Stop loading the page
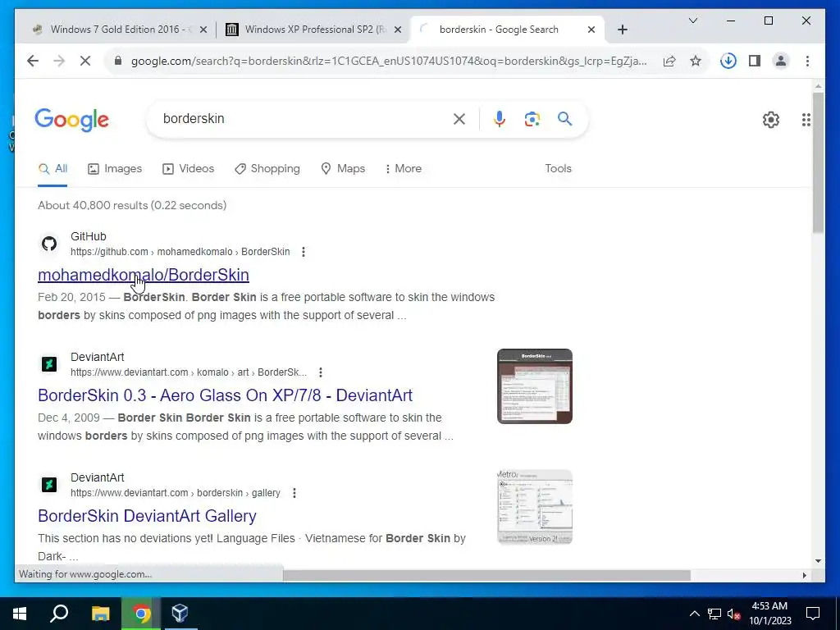 click(x=85, y=61)
